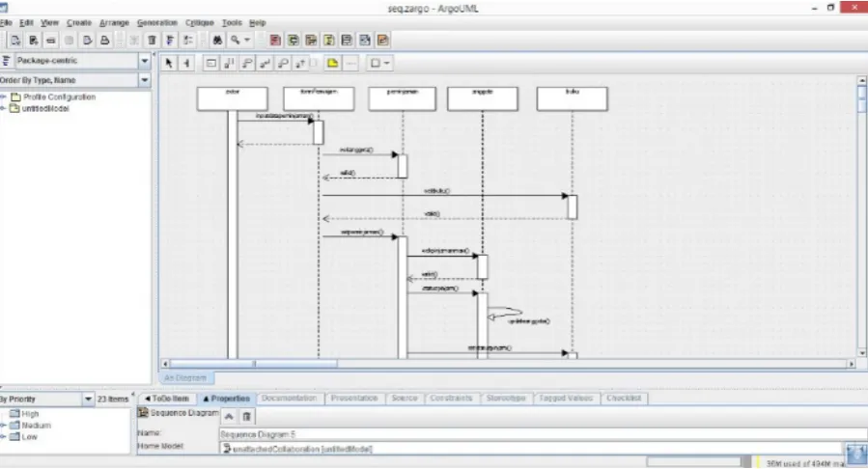
Task: Click the delete trash button in the Properties panel
Action: point(247,417)
